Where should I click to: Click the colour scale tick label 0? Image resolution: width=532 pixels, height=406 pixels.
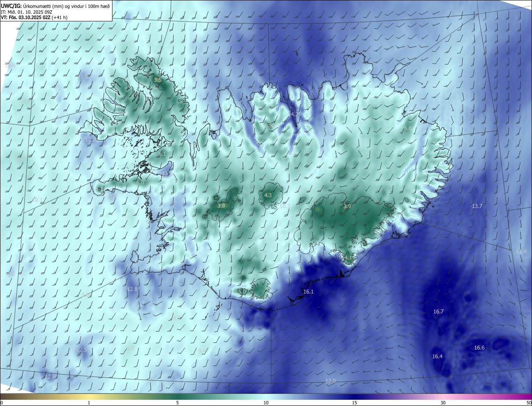[x=2, y=403]
